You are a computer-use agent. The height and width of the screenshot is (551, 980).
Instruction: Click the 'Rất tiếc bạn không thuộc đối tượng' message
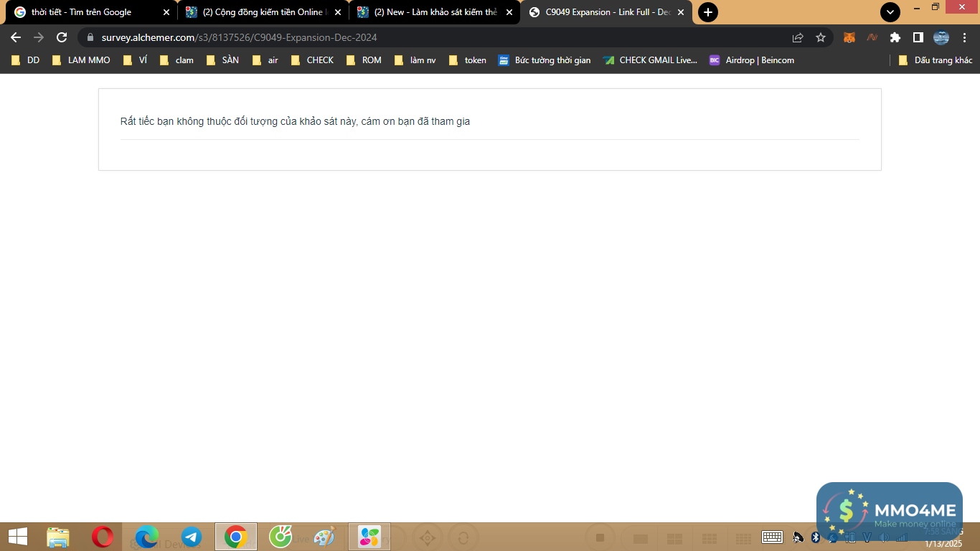pyautogui.click(x=295, y=121)
